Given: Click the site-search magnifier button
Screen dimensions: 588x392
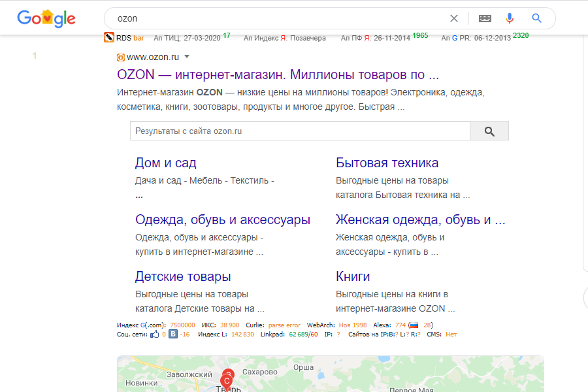Looking at the screenshot, I should click(489, 130).
